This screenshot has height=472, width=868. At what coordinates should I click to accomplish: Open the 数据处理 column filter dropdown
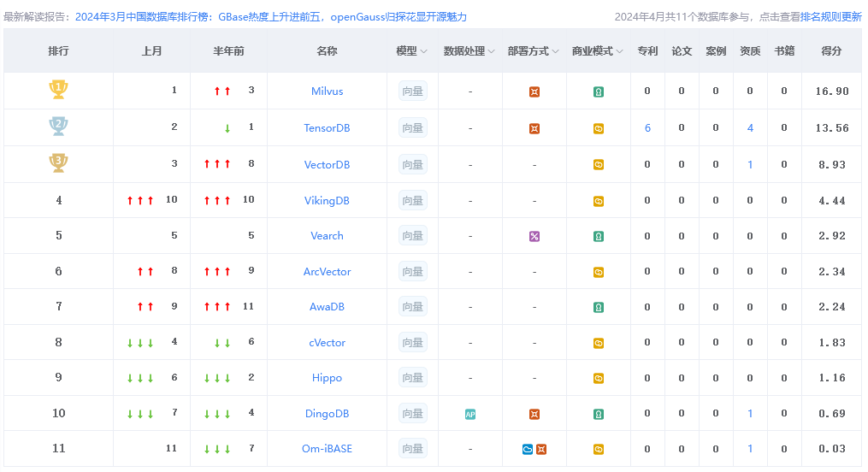coord(491,51)
